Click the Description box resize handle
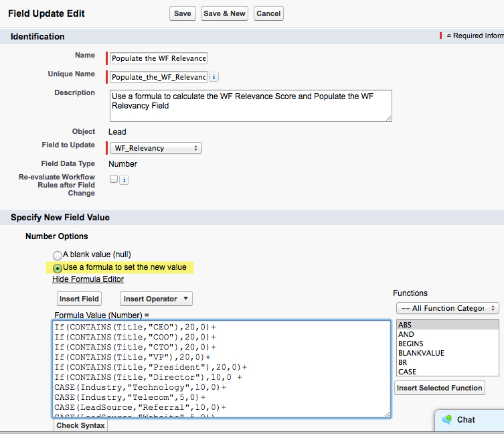504x434 pixels. pos(389,119)
